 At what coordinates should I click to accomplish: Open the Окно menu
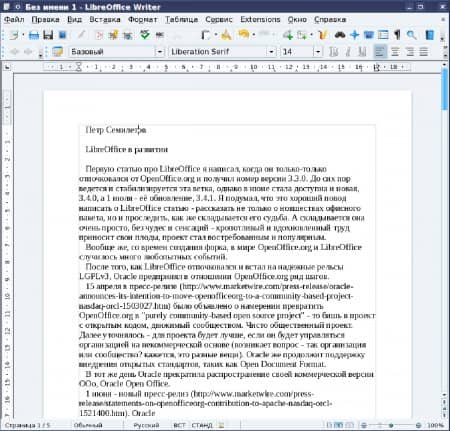point(297,19)
